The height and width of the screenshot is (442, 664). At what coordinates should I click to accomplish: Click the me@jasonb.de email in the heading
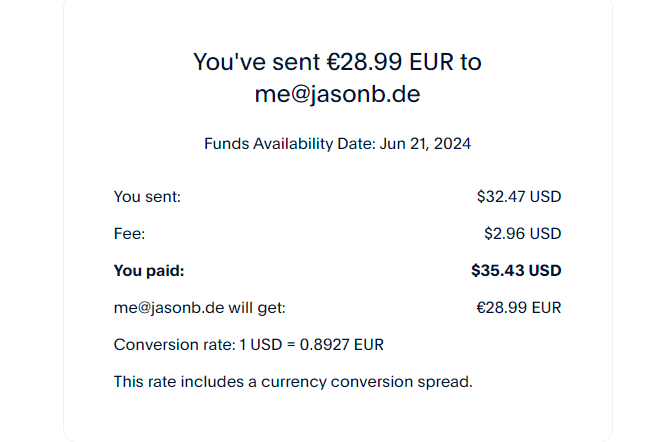click(x=338, y=94)
